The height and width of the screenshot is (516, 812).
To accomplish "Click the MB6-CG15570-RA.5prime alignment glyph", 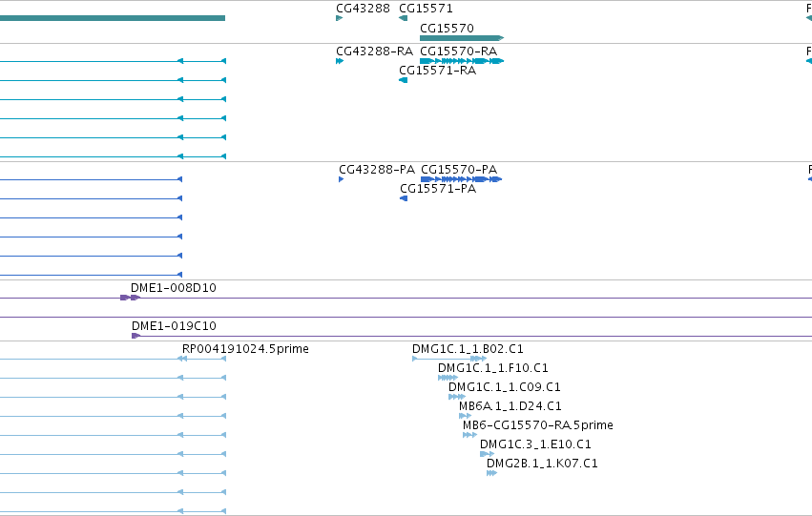I will pyautogui.click(x=469, y=435).
